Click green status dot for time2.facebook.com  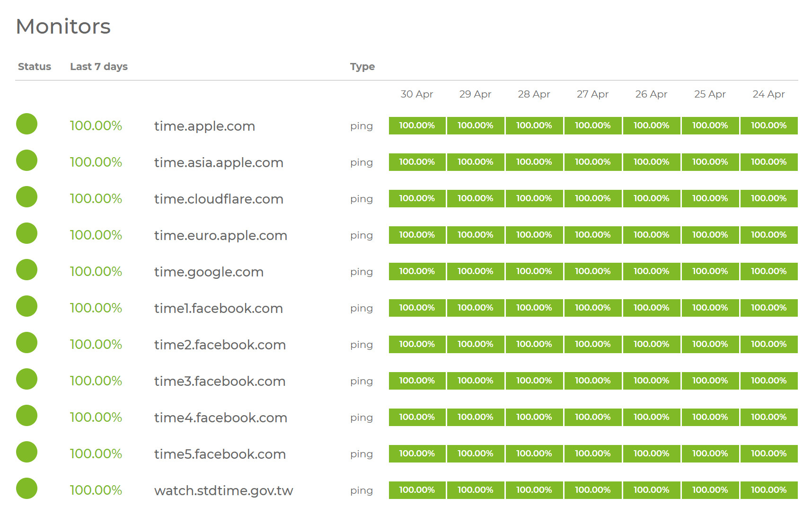26,343
